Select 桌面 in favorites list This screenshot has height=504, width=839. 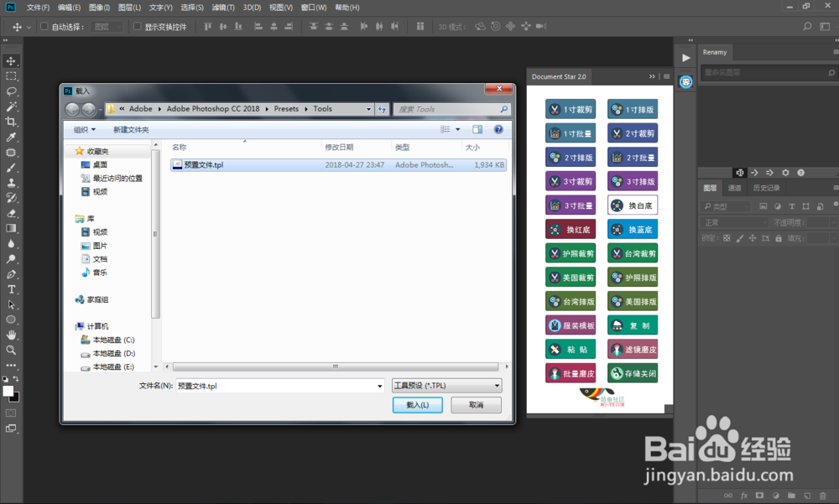coord(94,165)
